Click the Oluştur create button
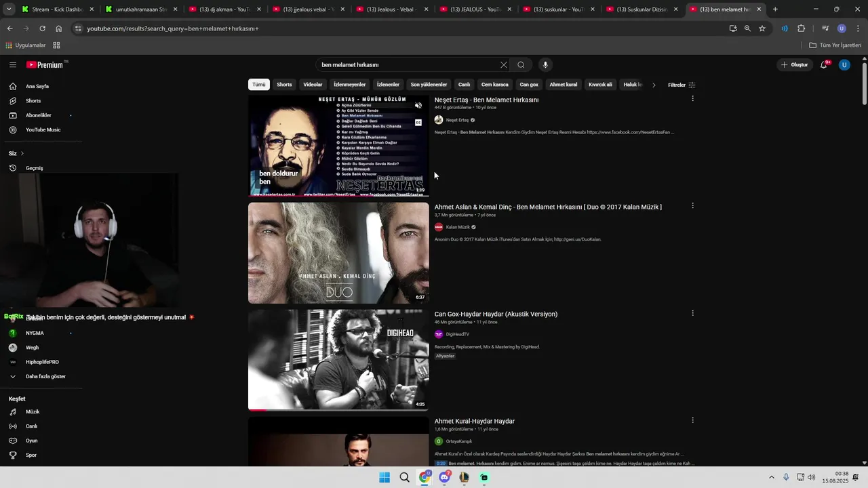The image size is (868, 488). (795, 65)
